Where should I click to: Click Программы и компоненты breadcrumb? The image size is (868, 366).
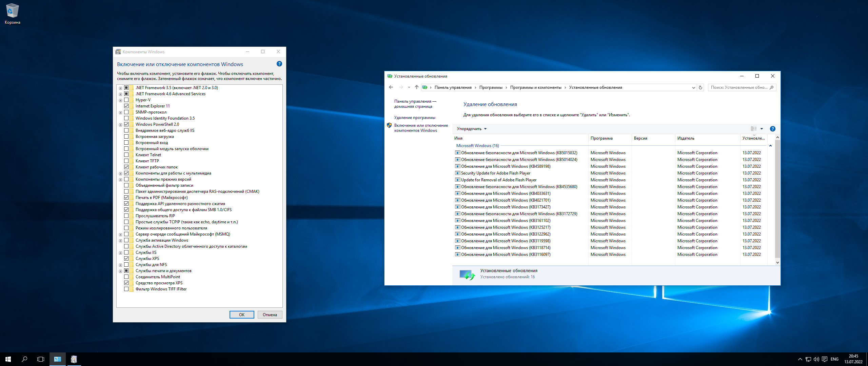click(536, 87)
